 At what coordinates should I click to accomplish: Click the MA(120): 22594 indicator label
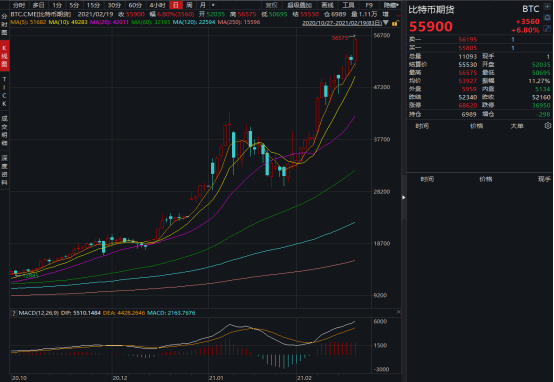(x=194, y=22)
